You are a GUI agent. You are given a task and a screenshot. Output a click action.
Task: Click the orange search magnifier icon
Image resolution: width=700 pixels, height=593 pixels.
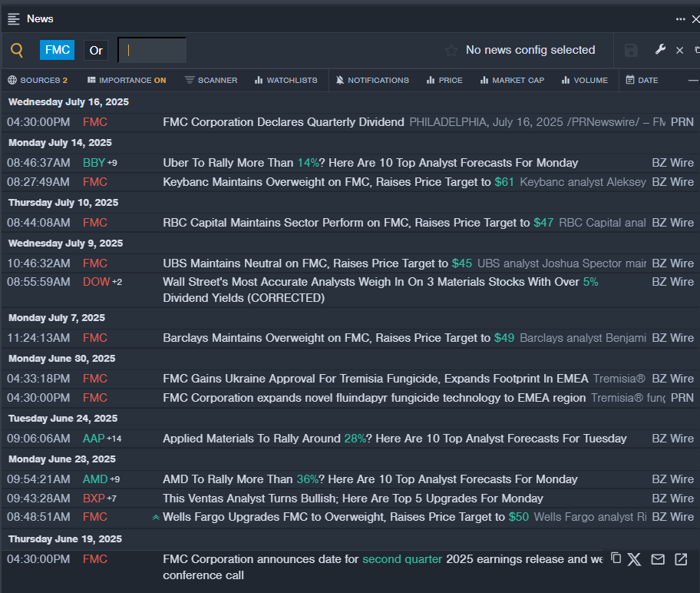click(17, 50)
